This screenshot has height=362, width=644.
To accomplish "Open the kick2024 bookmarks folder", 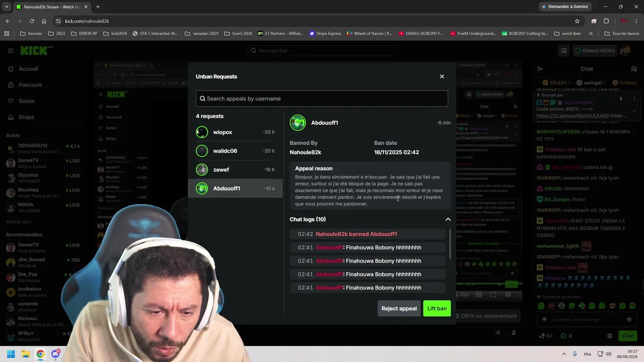I will pyautogui.click(x=115, y=34).
